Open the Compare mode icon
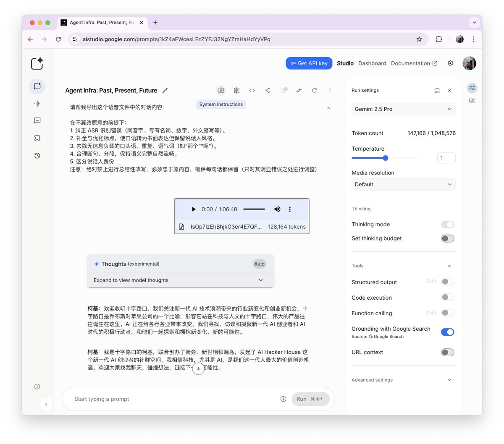This screenshot has height=444, width=504. [x=236, y=90]
